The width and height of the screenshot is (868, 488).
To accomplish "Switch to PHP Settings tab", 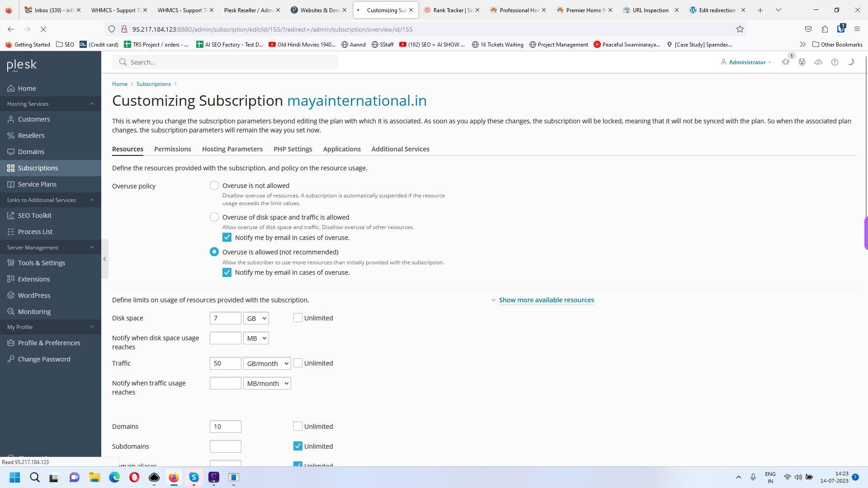I will pos(292,149).
